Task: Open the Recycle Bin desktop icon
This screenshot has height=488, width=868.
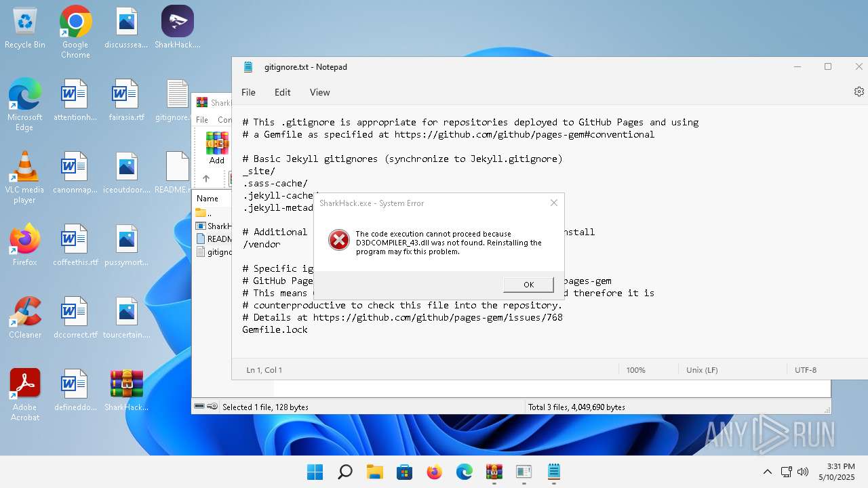Action: tap(25, 28)
